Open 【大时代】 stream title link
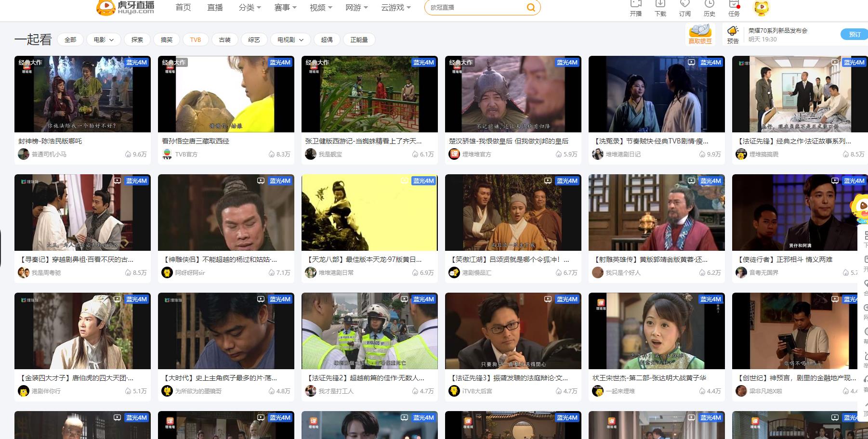 (x=220, y=378)
